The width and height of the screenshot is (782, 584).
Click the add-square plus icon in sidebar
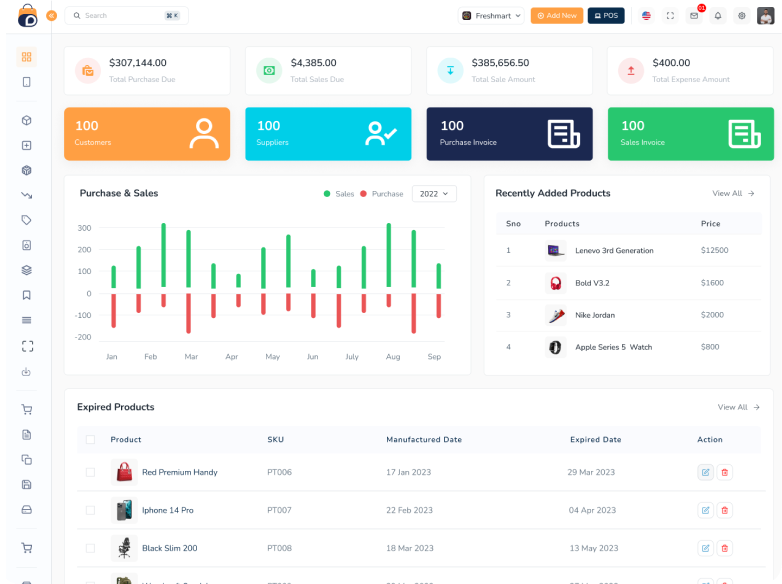pyautogui.click(x=26, y=146)
